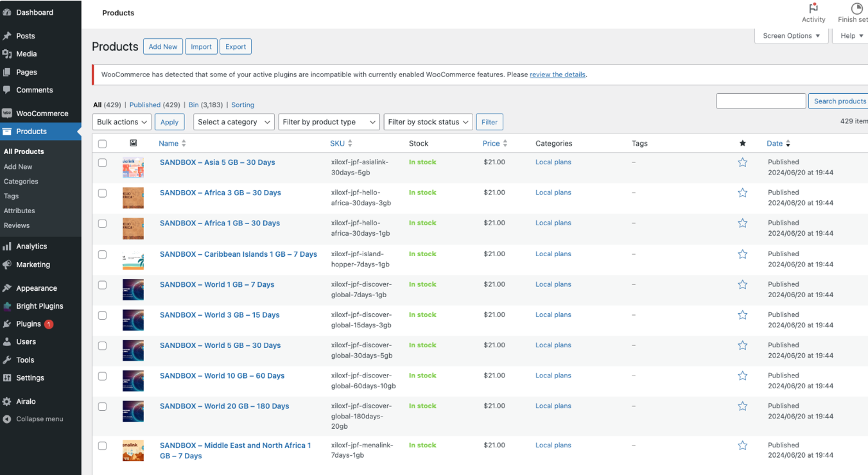Screen dimensions: 868x475
Task: Open Add New submenu item
Action: click(x=18, y=166)
